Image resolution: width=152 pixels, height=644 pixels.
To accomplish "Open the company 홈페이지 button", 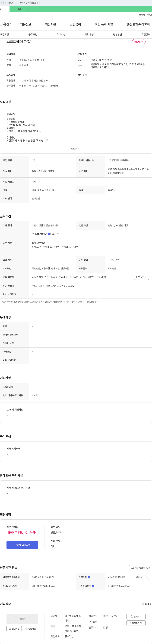I will click(136, 617).
